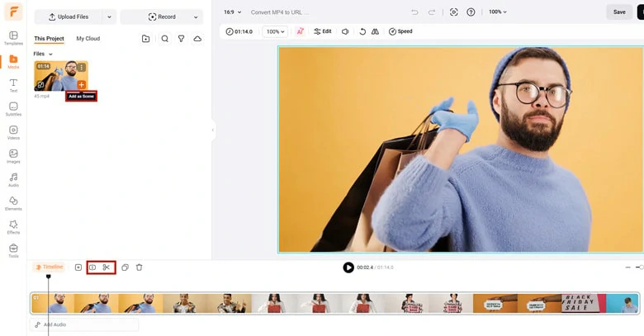The height and width of the screenshot is (336, 644).
Task: Open the Templates panel in sidebar
Action: pyautogui.click(x=13, y=38)
